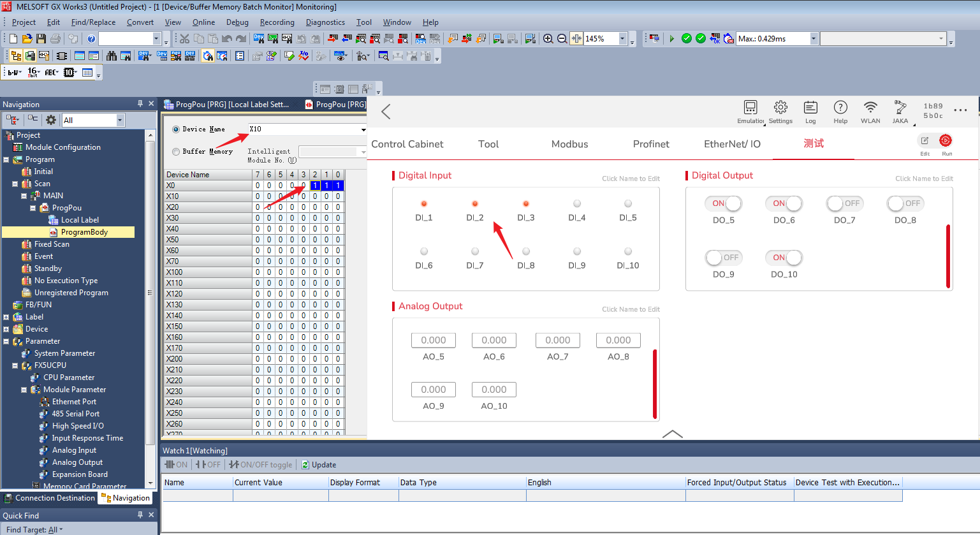The width and height of the screenshot is (980, 535).
Task: Click the AO_5 analog output value field
Action: pos(434,341)
